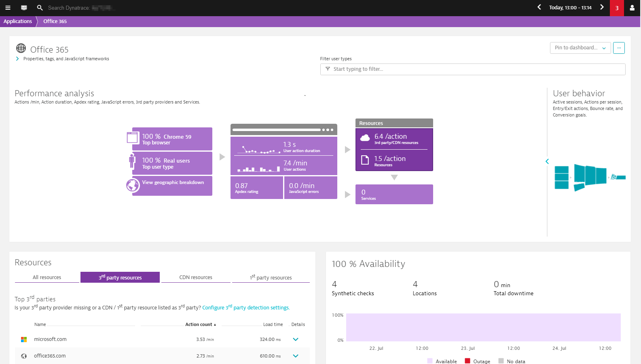Viewport: 641px width, 364px height.
Task: Click the No data legend swatch
Action: coord(501,361)
